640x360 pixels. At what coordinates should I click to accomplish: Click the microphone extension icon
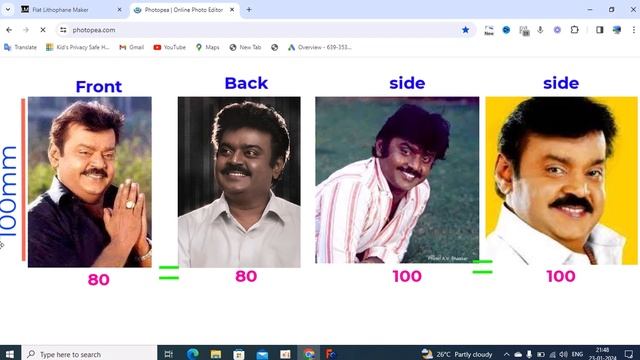point(540,30)
